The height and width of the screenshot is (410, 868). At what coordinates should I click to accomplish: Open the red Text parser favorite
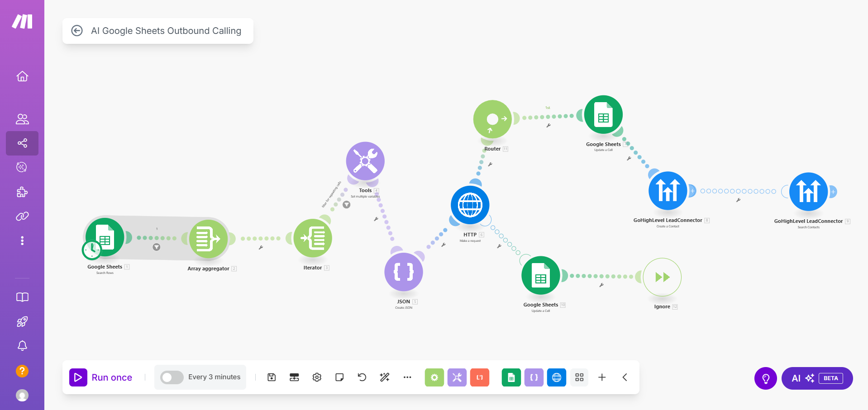[x=480, y=377]
